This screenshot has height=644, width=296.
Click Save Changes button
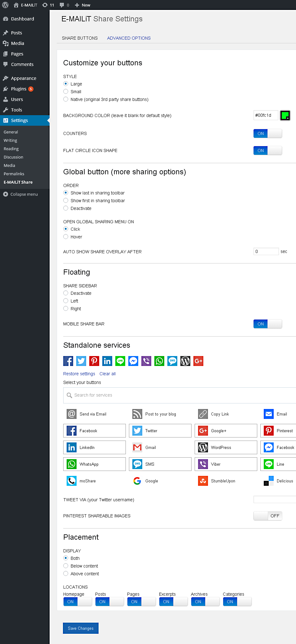(81, 628)
